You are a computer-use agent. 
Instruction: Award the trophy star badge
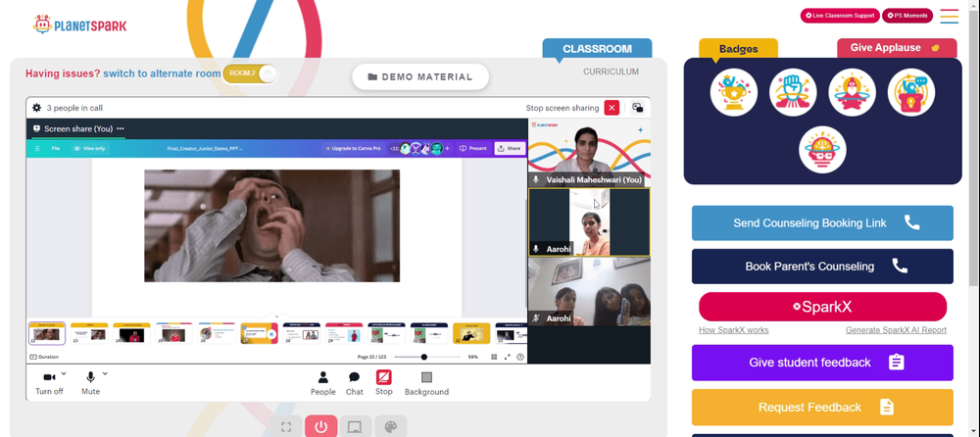point(734,92)
